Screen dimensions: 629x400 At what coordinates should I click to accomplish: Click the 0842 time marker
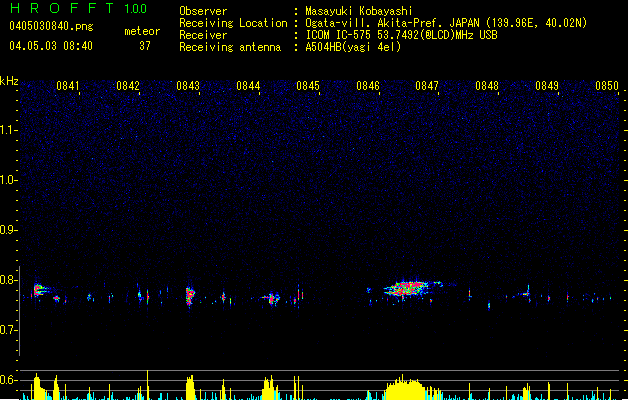point(128,86)
